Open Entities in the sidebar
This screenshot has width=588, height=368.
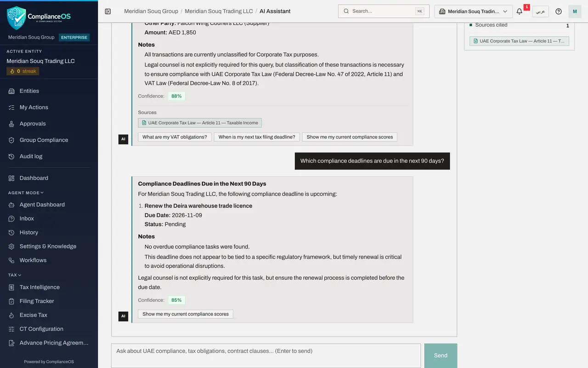[29, 91]
